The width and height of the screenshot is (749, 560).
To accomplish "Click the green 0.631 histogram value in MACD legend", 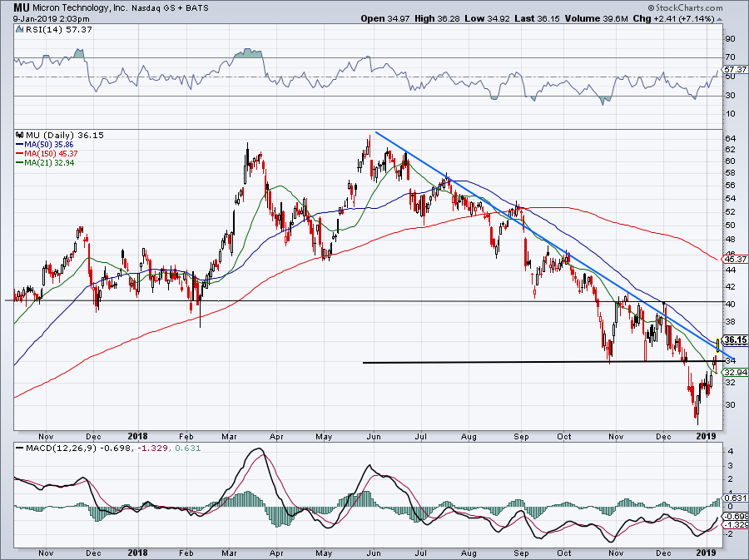I will coord(188,448).
